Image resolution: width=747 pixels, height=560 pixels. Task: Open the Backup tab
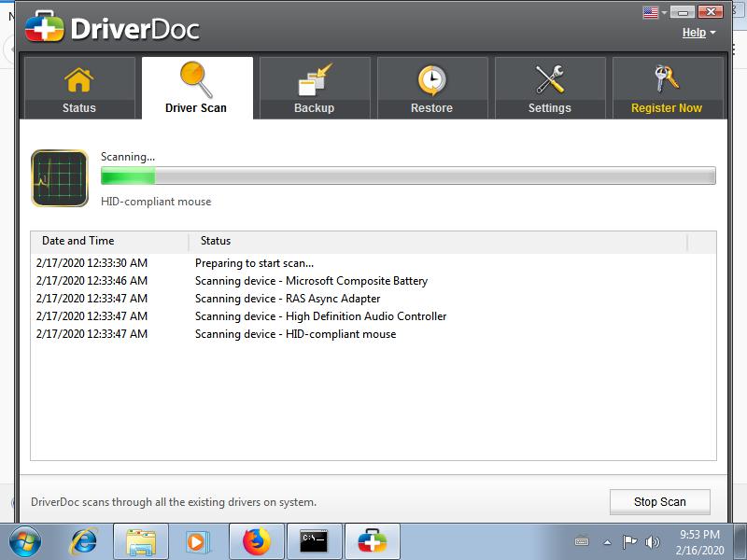tap(315, 88)
